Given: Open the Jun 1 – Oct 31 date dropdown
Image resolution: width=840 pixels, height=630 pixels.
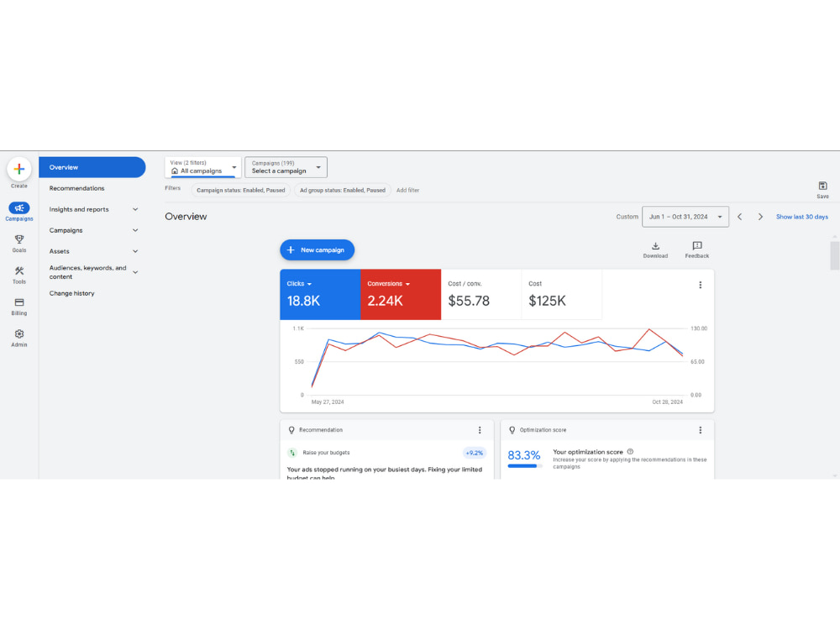Looking at the screenshot, I should coord(685,217).
